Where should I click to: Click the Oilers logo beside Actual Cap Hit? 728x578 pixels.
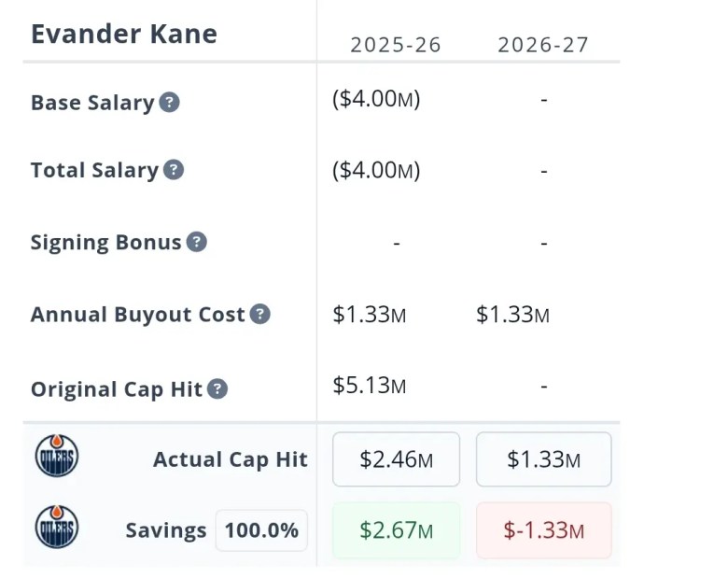coord(57,458)
